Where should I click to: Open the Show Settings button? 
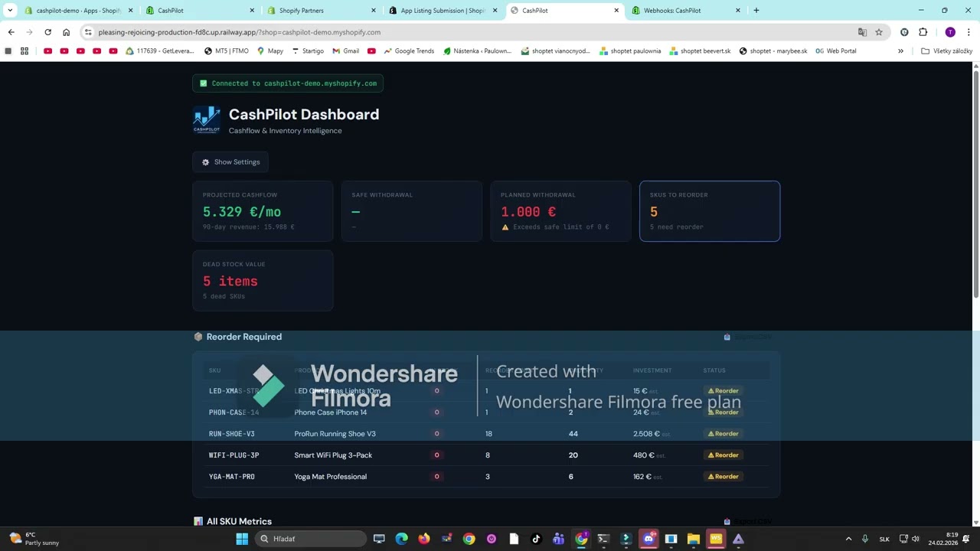click(x=230, y=162)
